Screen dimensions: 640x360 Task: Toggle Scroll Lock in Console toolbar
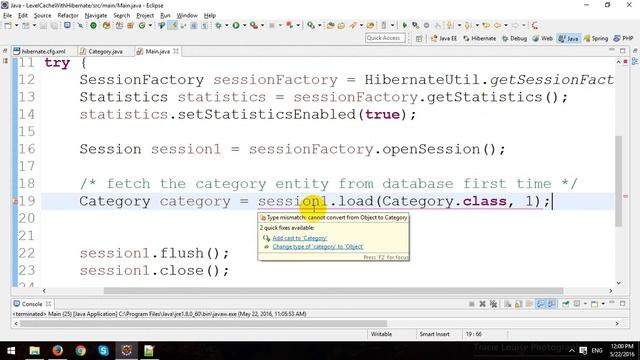point(518,304)
